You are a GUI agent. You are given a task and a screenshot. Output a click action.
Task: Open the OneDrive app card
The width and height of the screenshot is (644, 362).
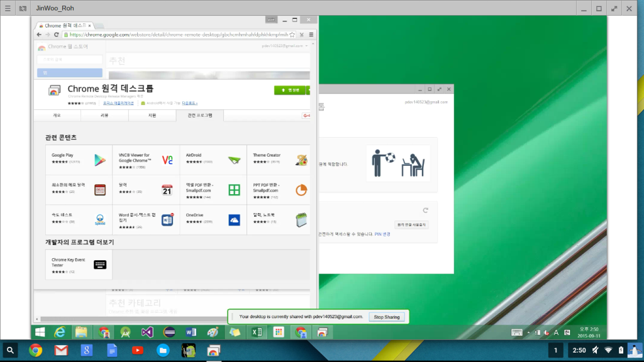click(213, 219)
